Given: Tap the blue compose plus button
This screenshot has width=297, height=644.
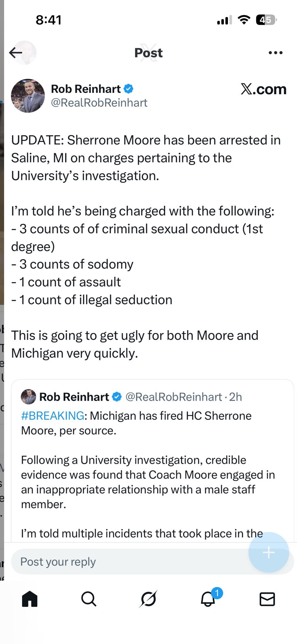Looking at the screenshot, I should [x=268, y=552].
